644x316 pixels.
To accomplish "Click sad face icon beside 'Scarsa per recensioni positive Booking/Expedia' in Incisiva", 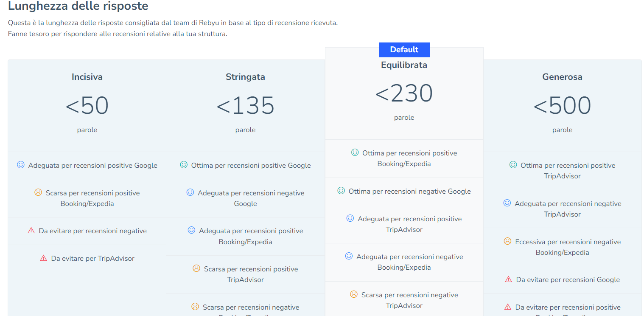I will click(38, 192).
